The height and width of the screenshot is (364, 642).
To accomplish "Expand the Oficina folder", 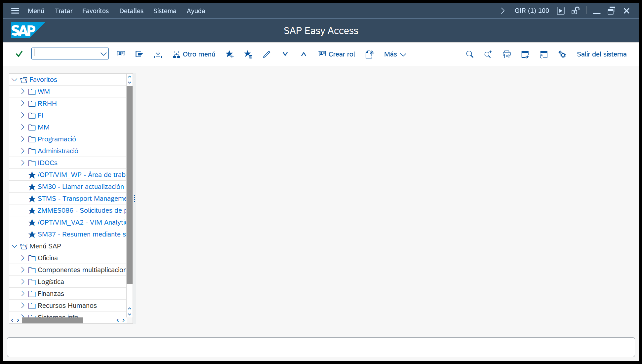I will [22, 258].
